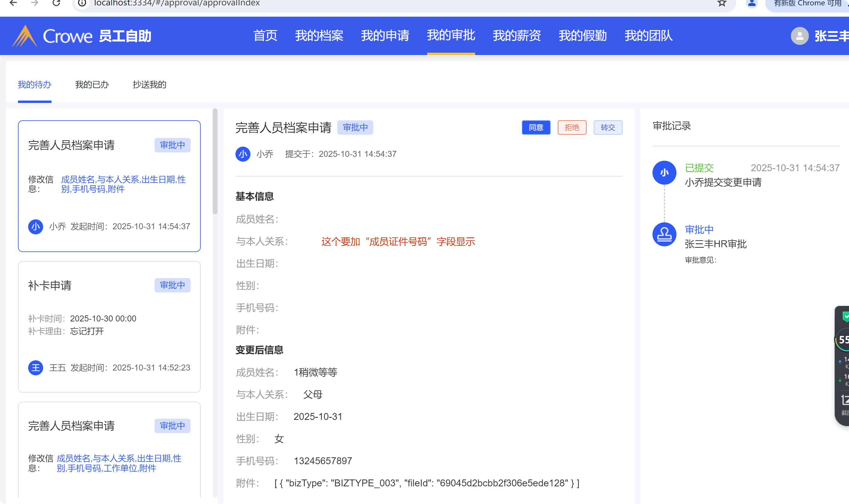The width and height of the screenshot is (849, 504).
Task: Go to 我的薪资 in the top menu
Action: click(516, 36)
